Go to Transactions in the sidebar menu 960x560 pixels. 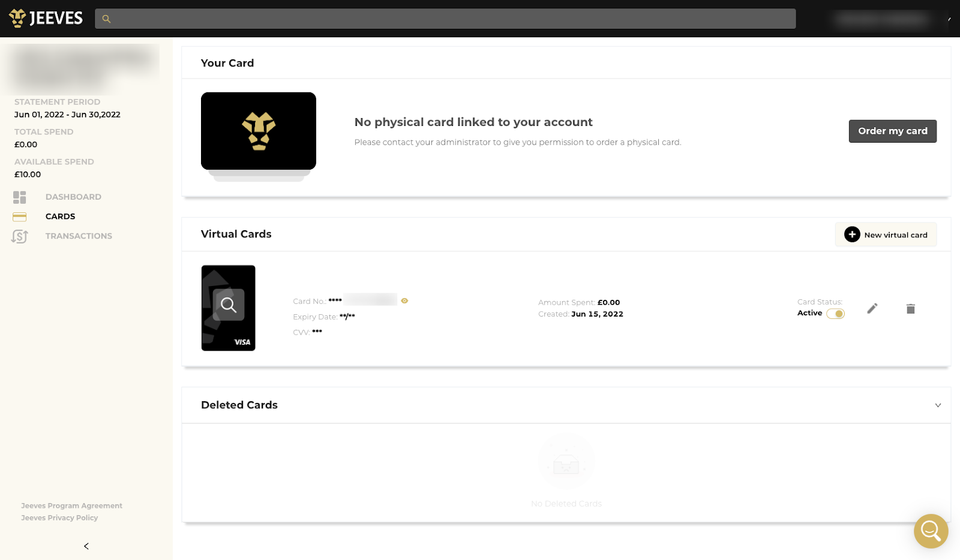click(x=78, y=236)
